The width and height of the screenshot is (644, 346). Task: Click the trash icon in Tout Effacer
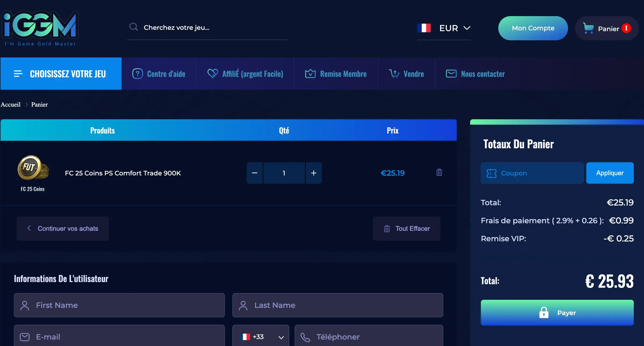pyautogui.click(x=387, y=229)
